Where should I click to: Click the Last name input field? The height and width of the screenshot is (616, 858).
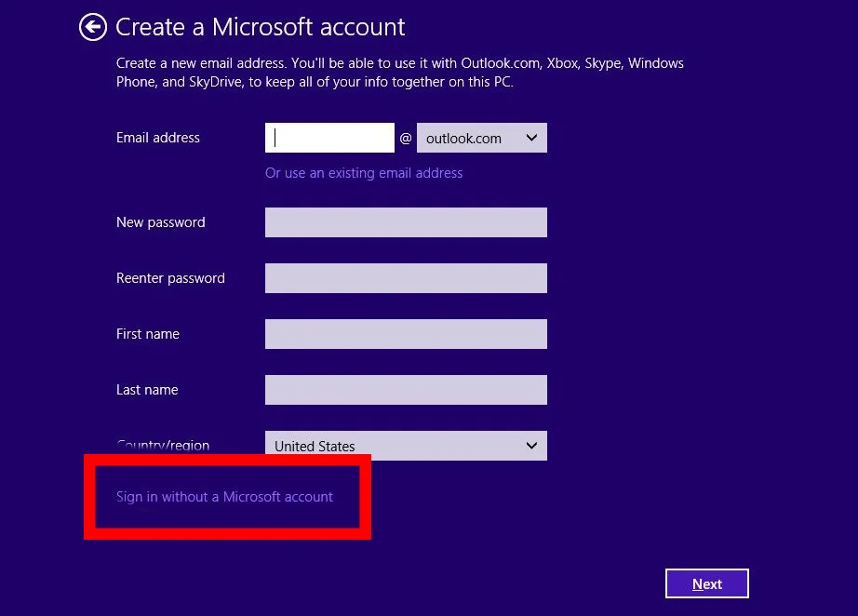[x=406, y=390]
